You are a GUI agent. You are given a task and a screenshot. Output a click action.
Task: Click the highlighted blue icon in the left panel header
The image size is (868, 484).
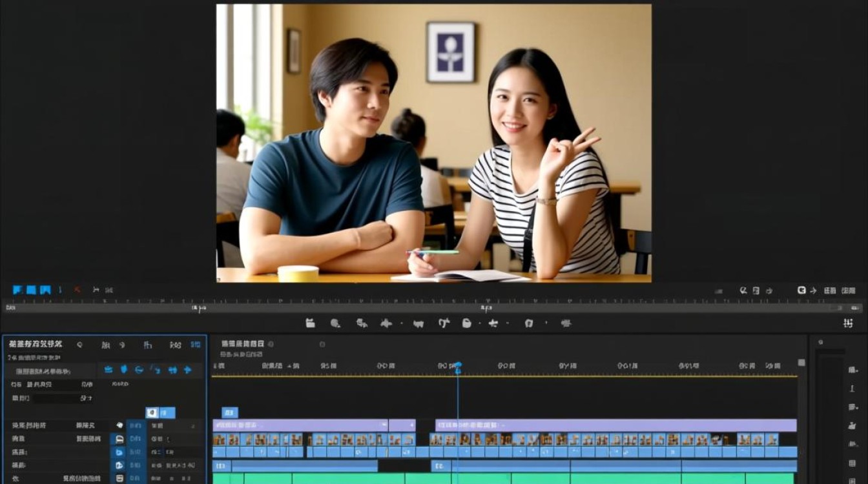click(195, 345)
